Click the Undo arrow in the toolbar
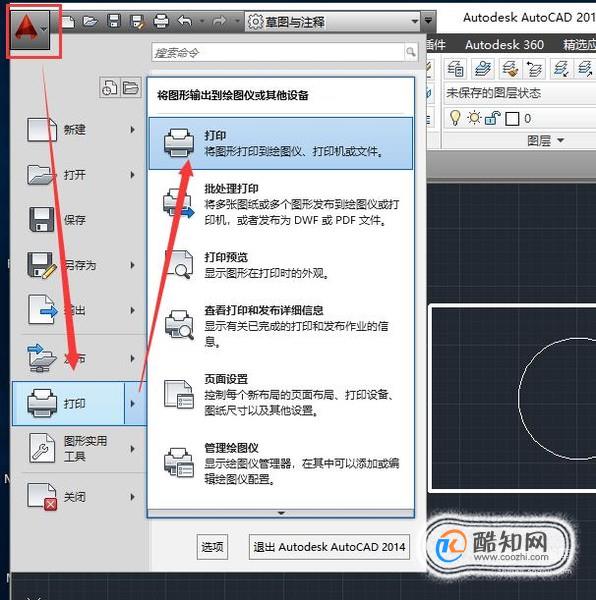596x600 pixels. pos(185,21)
